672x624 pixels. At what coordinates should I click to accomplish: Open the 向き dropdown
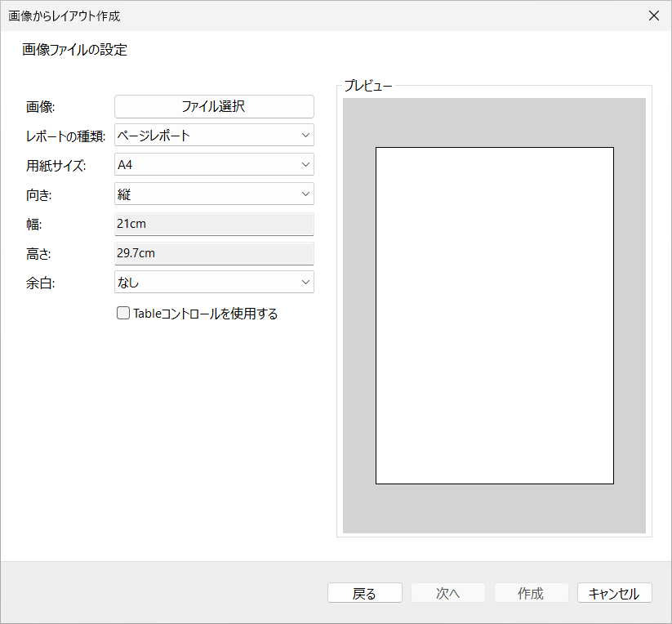(x=214, y=194)
